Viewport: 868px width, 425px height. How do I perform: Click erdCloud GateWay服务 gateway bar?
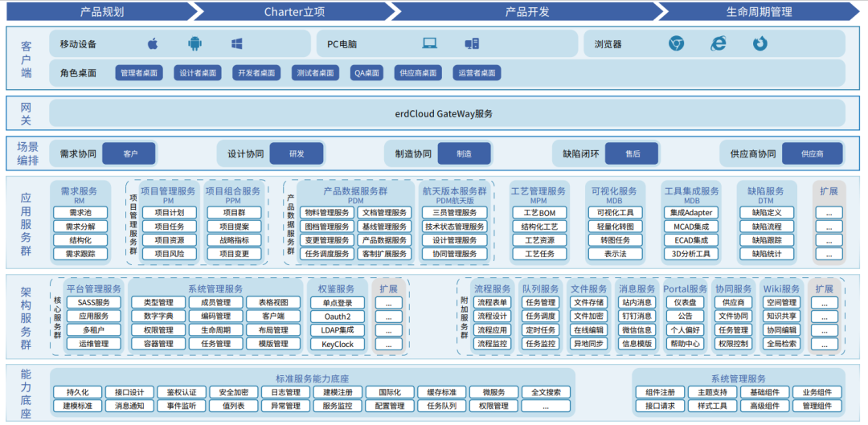click(444, 113)
